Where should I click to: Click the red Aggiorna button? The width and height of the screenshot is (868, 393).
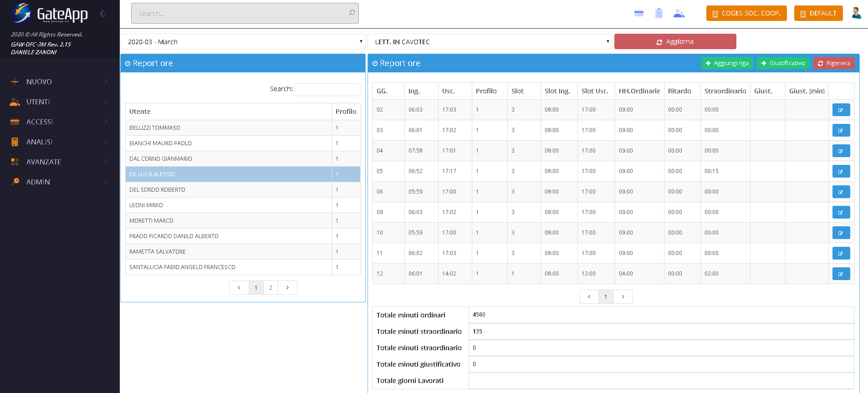pyautogui.click(x=675, y=41)
